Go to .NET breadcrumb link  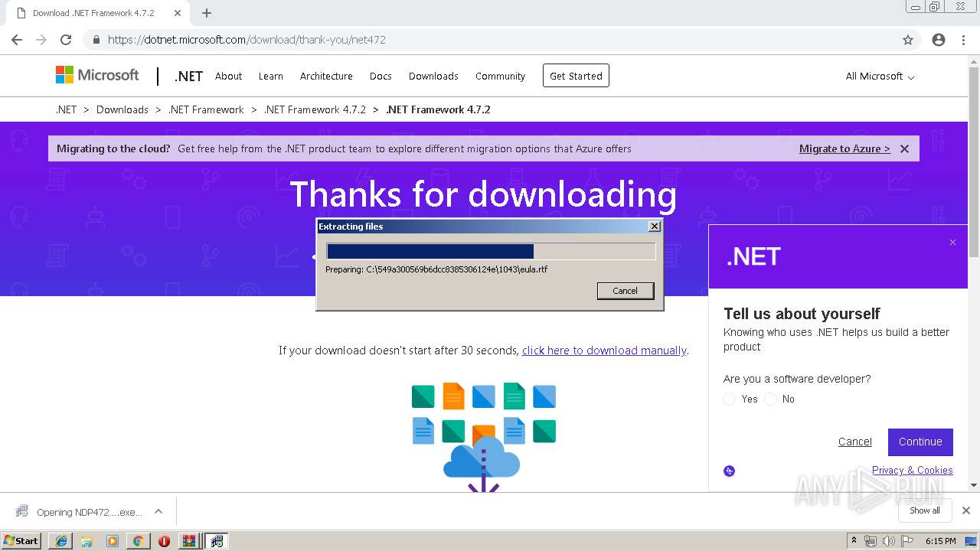click(x=66, y=109)
